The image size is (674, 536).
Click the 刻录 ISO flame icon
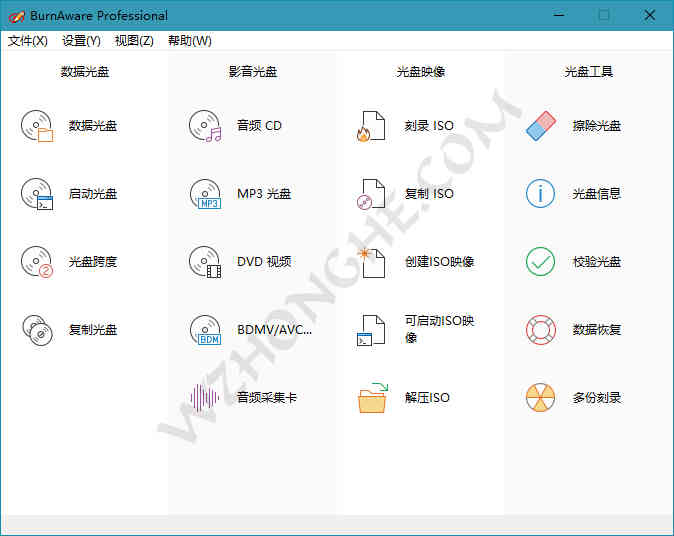point(371,126)
